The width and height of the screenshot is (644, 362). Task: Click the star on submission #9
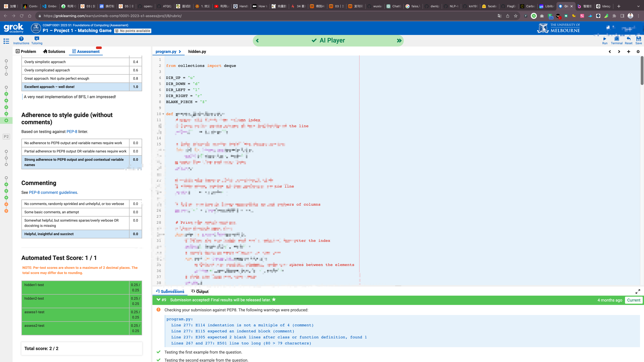(x=274, y=300)
